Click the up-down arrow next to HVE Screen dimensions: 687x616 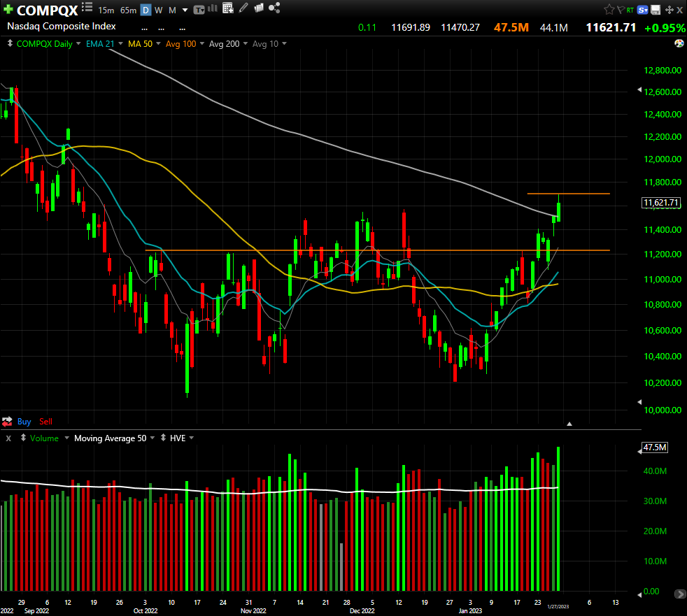pyautogui.click(x=164, y=438)
